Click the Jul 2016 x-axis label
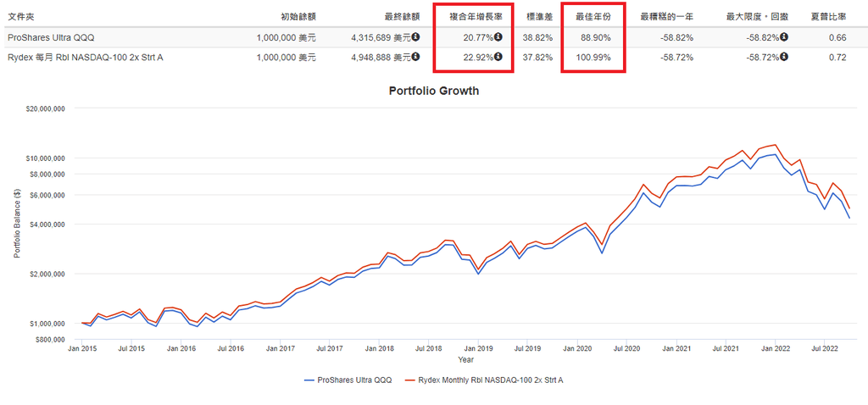 pos(231,349)
